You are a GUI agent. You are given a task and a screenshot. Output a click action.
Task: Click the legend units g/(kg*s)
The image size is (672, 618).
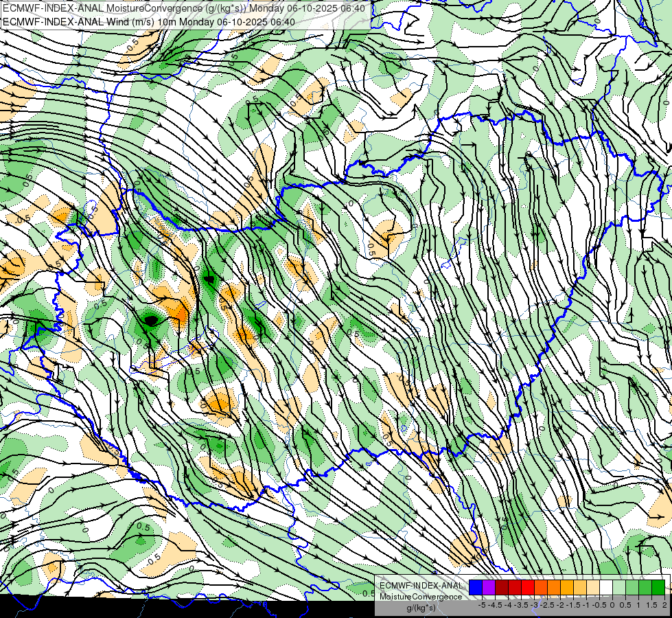(x=421, y=608)
